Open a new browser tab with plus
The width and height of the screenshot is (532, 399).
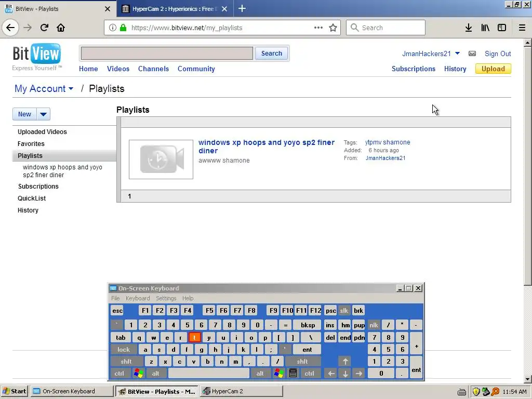(242, 8)
